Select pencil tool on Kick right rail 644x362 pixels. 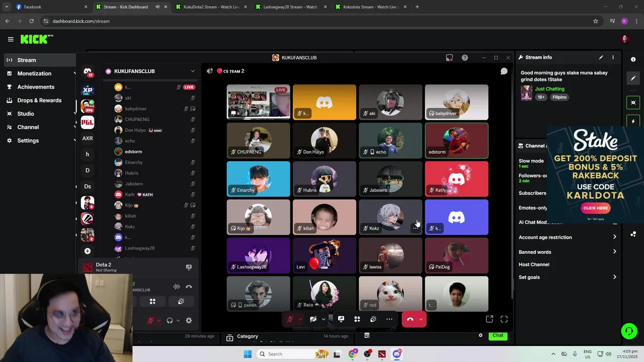click(633, 78)
